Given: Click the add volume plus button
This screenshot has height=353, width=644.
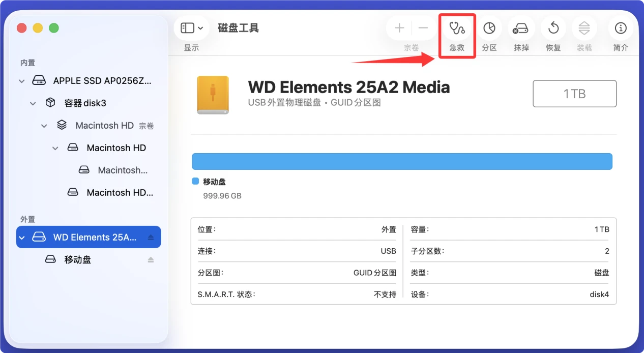Looking at the screenshot, I should pos(399,28).
